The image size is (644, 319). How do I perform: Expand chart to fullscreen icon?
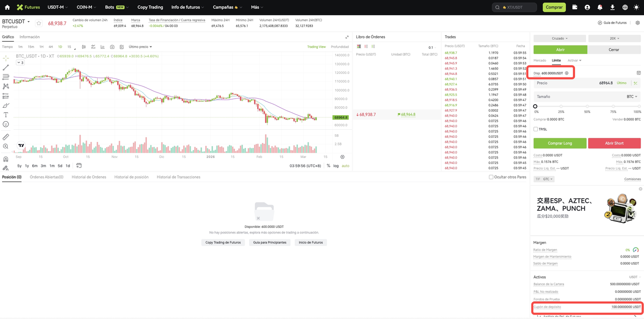point(347,37)
